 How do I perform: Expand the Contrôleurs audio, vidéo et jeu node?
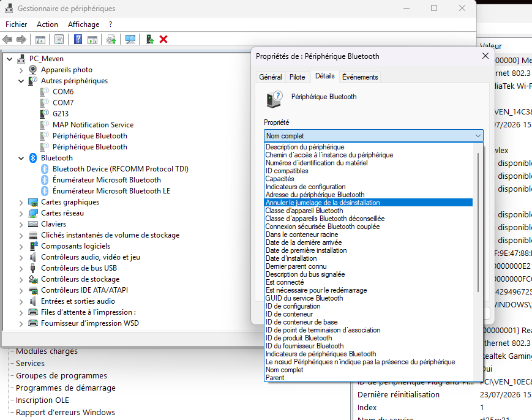21,258
